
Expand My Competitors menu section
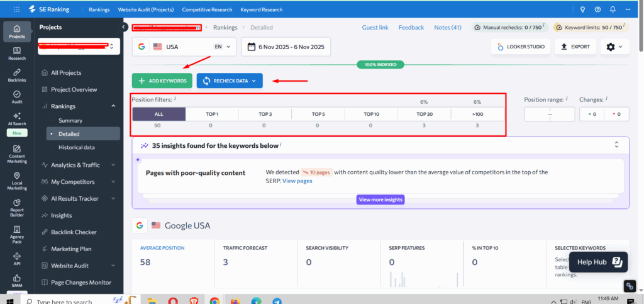point(79,181)
